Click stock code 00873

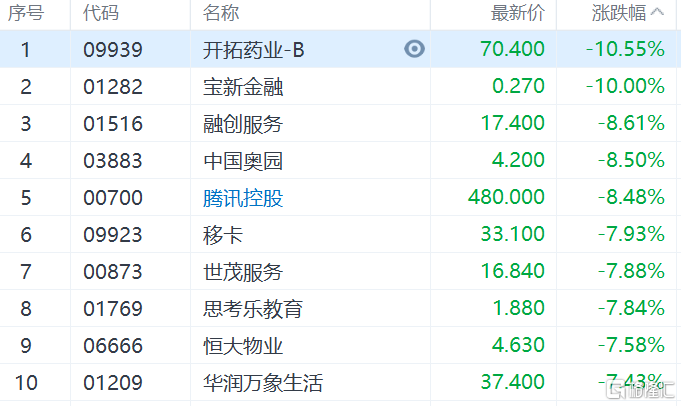click(x=113, y=272)
